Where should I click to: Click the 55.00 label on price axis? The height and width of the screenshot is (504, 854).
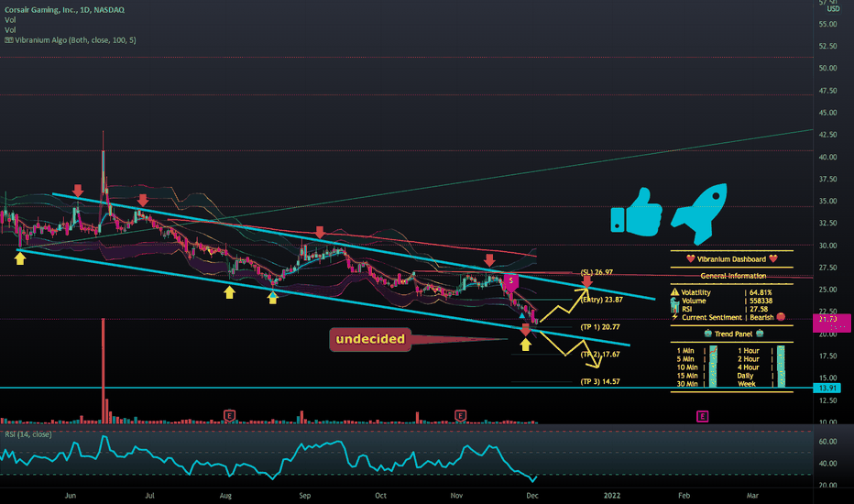(827, 24)
